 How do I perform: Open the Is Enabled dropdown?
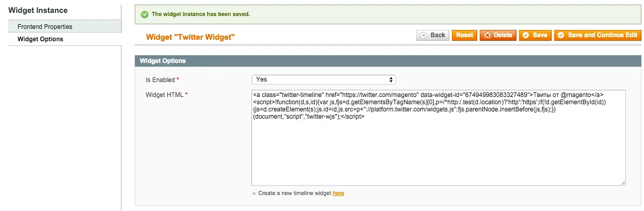click(323, 79)
